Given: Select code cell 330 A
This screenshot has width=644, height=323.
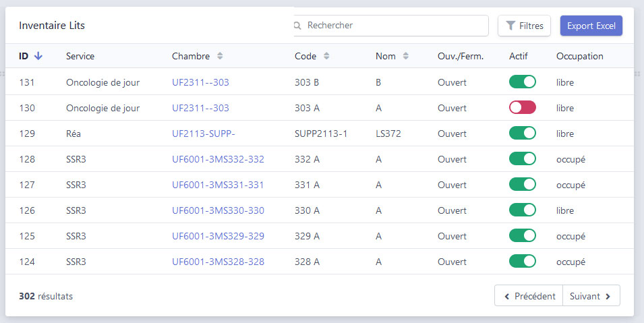Looking at the screenshot, I should tap(308, 210).
